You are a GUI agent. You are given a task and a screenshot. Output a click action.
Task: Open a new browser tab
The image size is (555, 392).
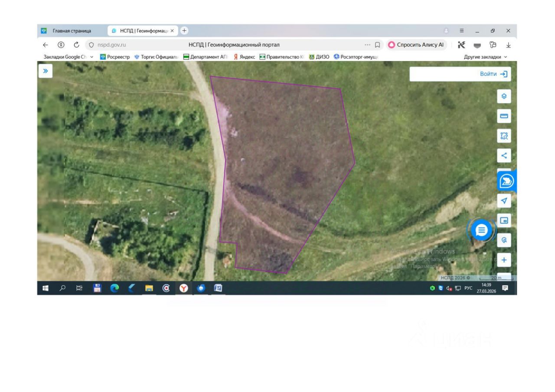pos(184,30)
